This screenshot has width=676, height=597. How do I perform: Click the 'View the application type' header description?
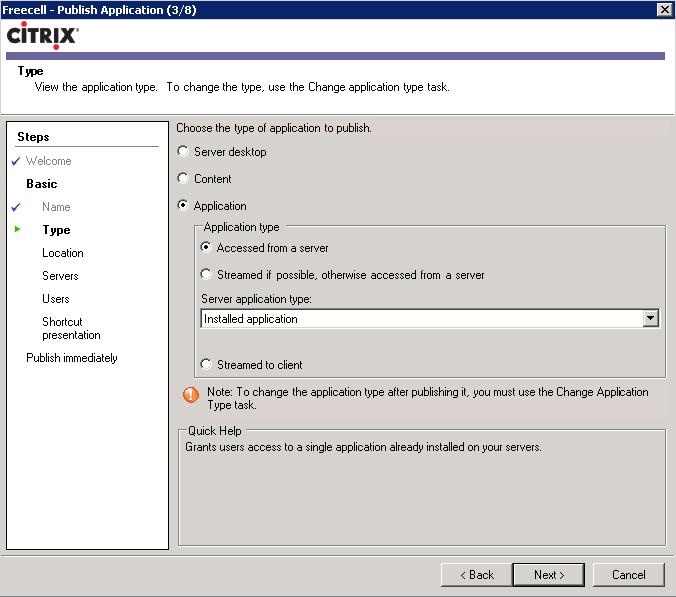tap(242, 87)
